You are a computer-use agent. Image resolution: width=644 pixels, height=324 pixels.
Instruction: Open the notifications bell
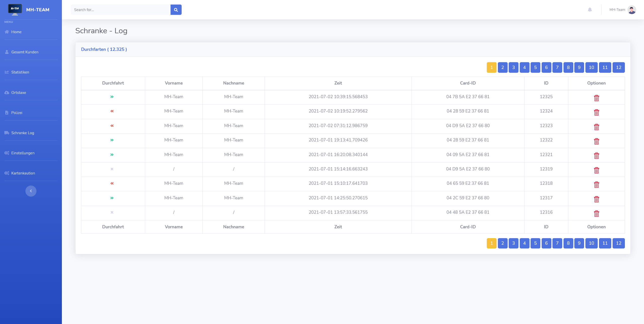pos(590,10)
